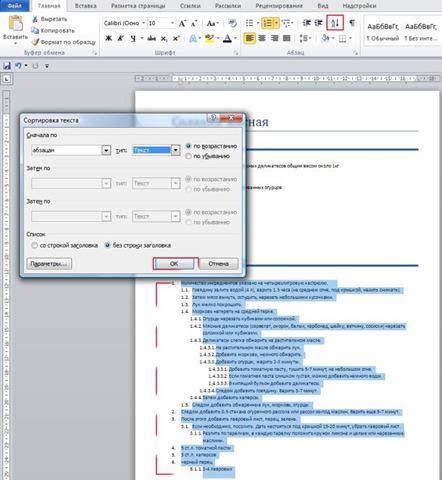Viewport: 442px width, 480px height.
Task: Select first 'по возрастанию' radio button
Action: coord(189,146)
